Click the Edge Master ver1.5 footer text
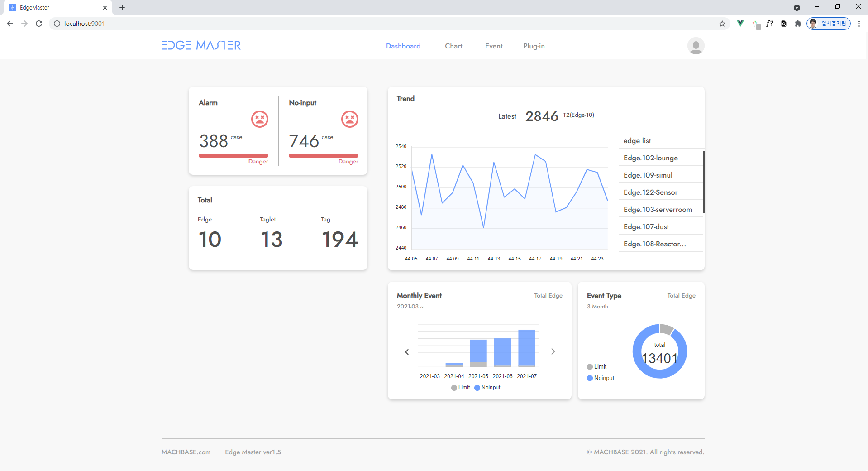This screenshot has width=868, height=471. [253, 452]
